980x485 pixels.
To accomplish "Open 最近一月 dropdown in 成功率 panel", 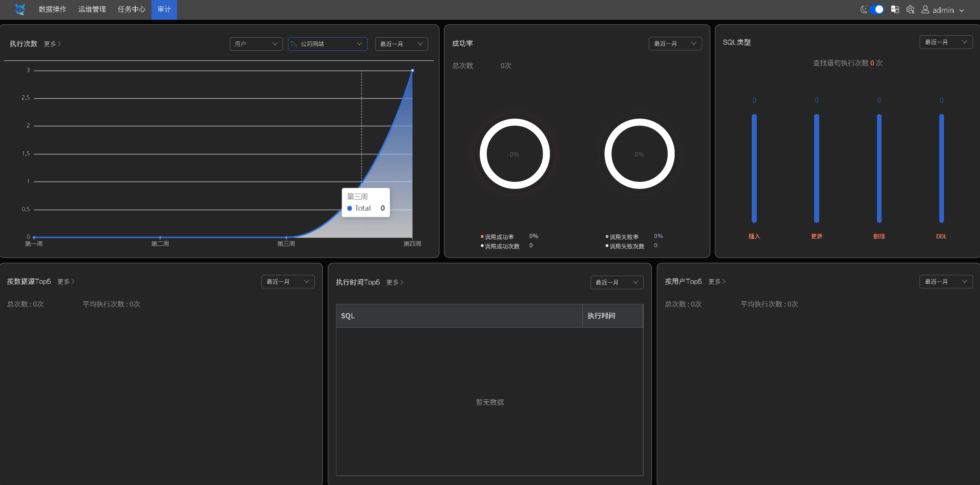I will point(675,44).
